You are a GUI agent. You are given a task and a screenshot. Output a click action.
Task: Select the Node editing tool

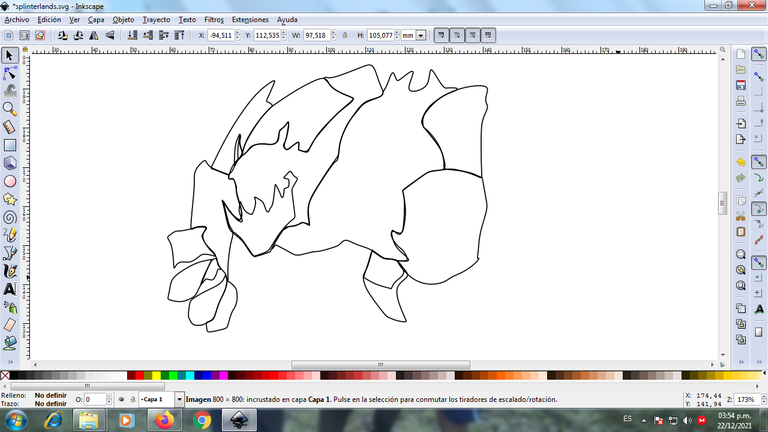point(9,73)
